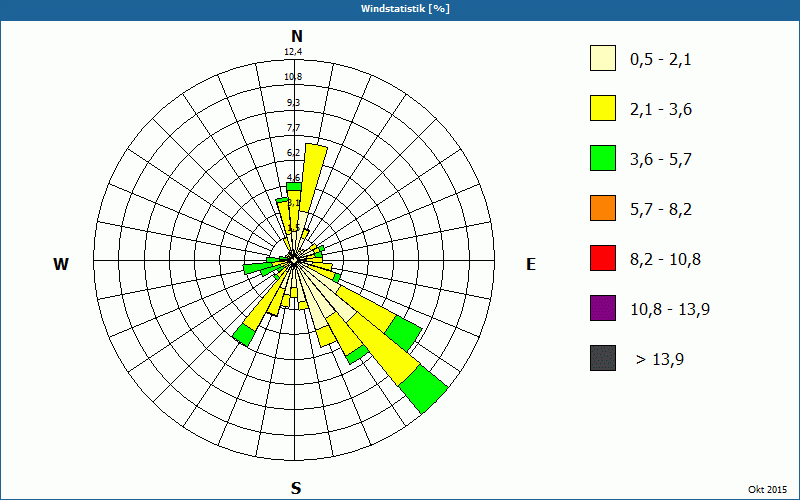Click the E compass label
800x500 pixels.
coord(531,264)
